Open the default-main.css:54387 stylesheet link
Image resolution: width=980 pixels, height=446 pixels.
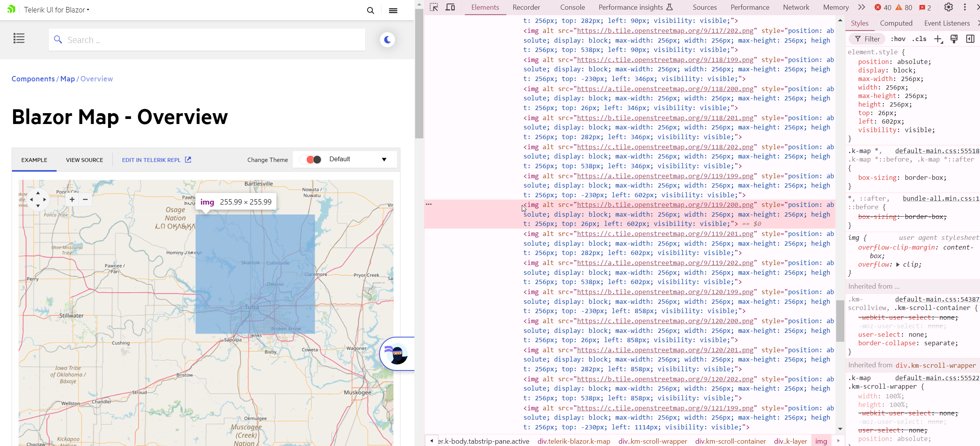click(936, 299)
